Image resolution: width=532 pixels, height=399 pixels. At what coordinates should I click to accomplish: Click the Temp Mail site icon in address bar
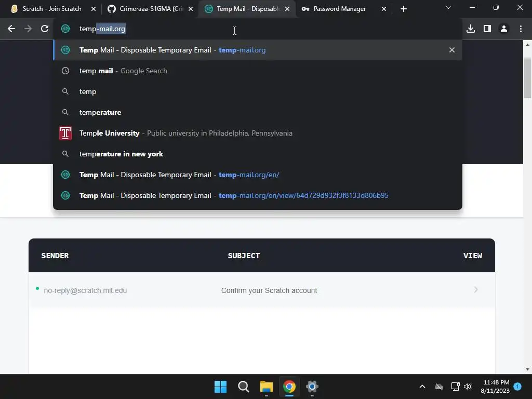(65, 29)
